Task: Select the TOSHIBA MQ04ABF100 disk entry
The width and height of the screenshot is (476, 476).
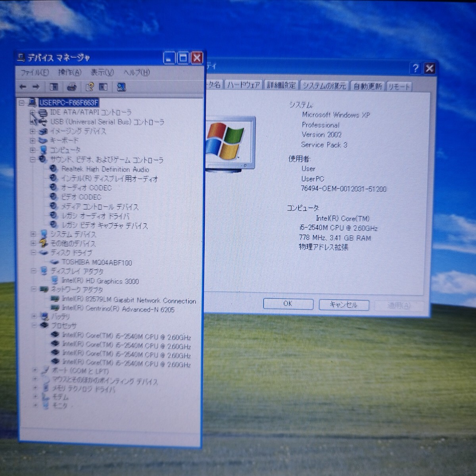Action: click(x=97, y=262)
